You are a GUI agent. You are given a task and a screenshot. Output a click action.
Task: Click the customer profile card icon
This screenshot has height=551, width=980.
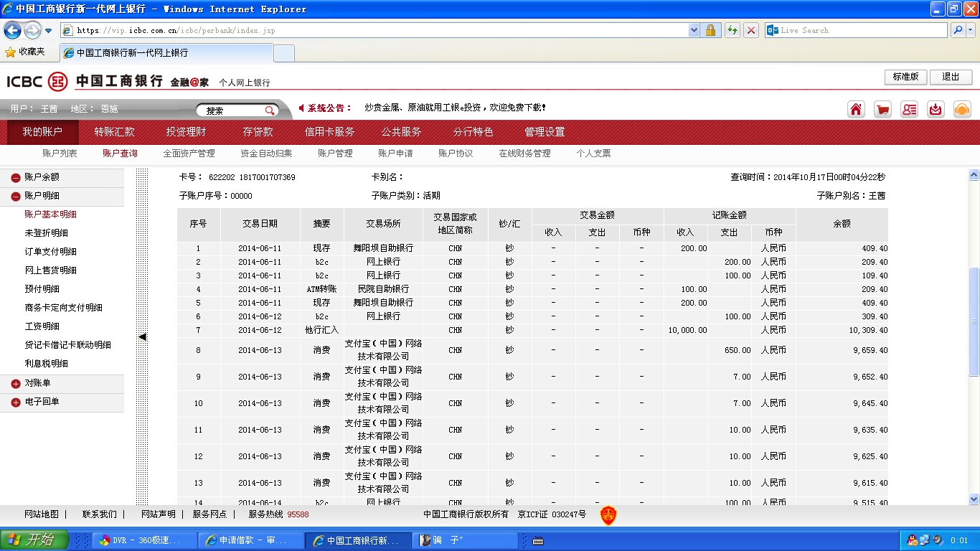pyautogui.click(x=909, y=109)
